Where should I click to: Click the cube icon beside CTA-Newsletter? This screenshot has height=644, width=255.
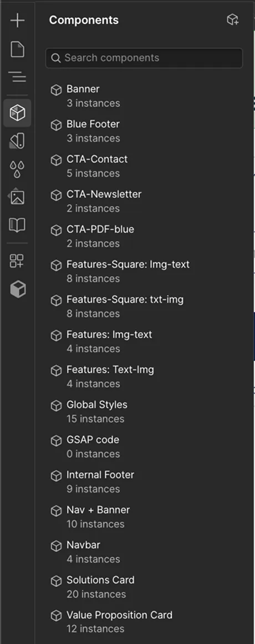click(56, 195)
